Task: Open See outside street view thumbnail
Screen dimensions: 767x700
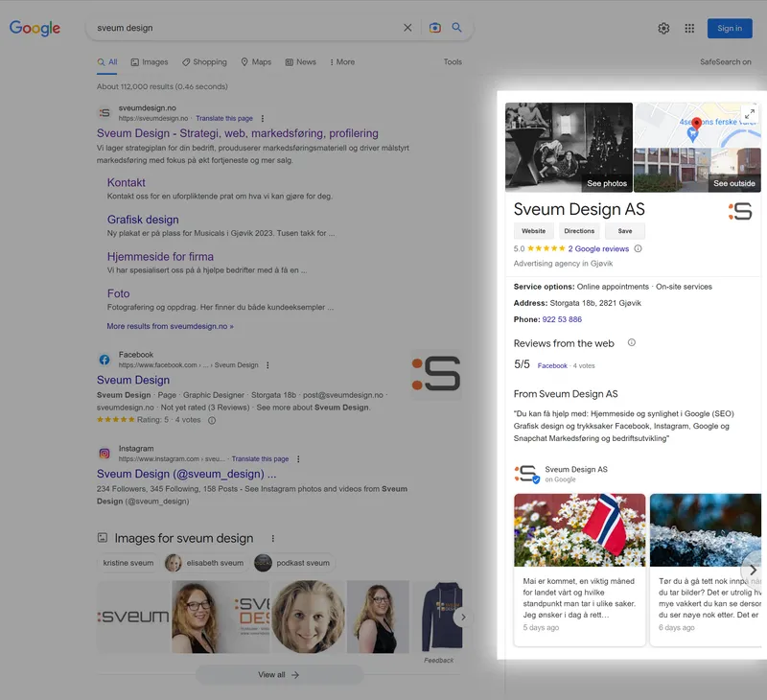Action: click(697, 171)
